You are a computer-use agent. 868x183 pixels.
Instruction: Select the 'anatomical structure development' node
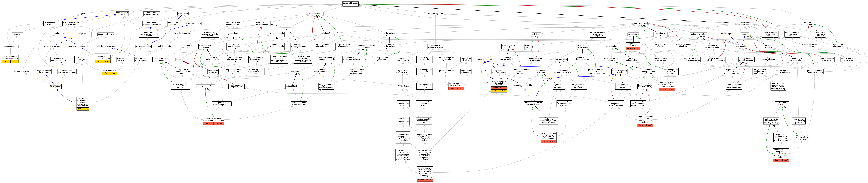[x=71, y=24]
